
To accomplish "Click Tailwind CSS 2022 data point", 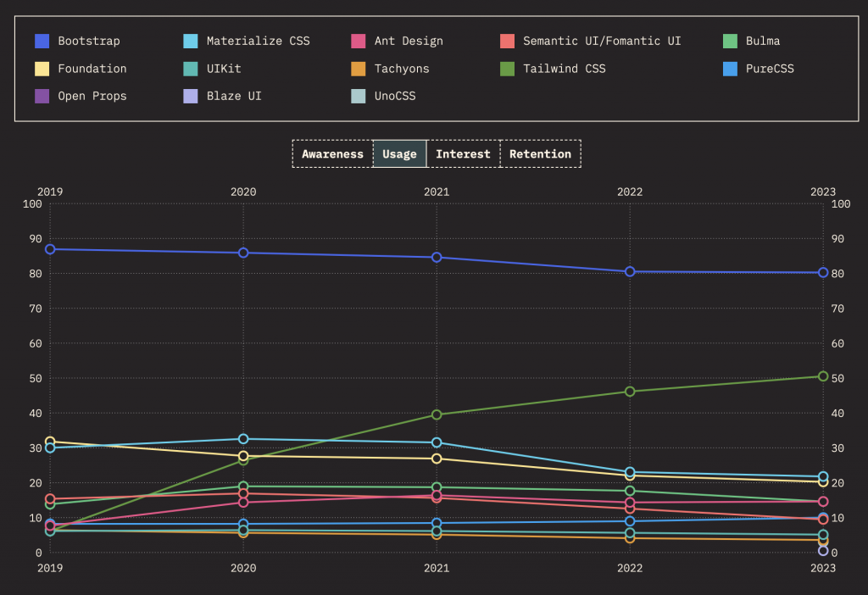I will [630, 392].
